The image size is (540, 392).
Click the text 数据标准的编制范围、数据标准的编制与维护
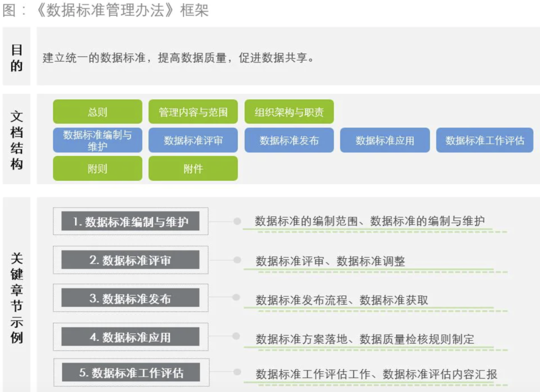click(x=370, y=221)
